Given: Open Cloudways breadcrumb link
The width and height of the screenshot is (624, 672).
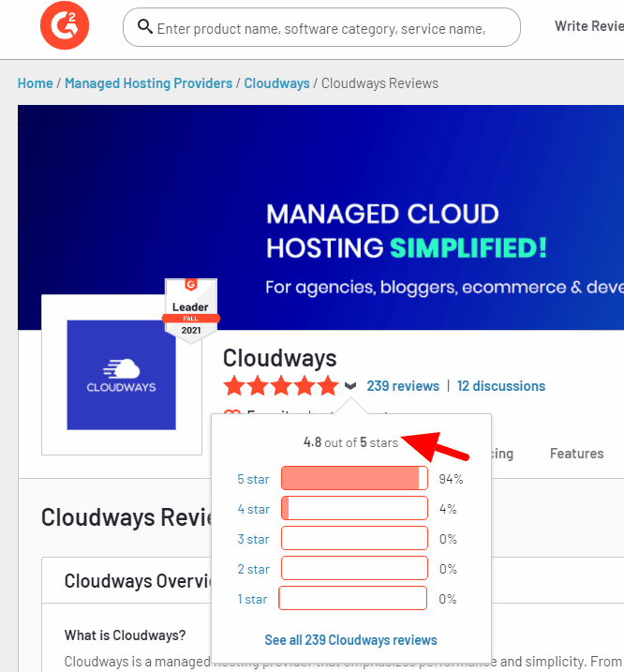Looking at the screenshot, I should click(276, 83).
